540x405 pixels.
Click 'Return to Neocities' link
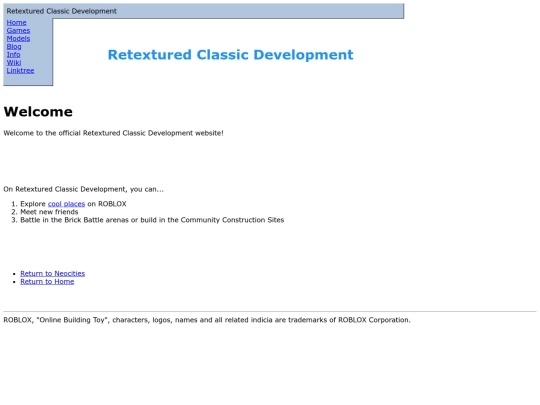(52, 273)
